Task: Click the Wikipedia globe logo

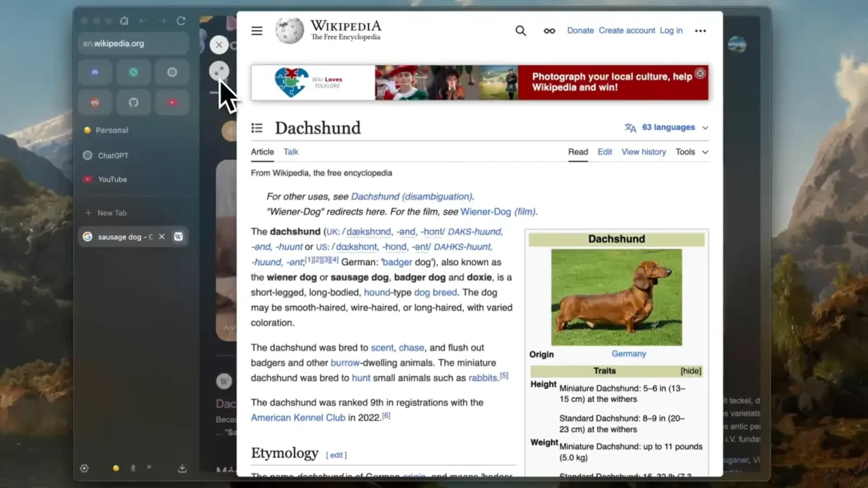Action: point(289,30)
